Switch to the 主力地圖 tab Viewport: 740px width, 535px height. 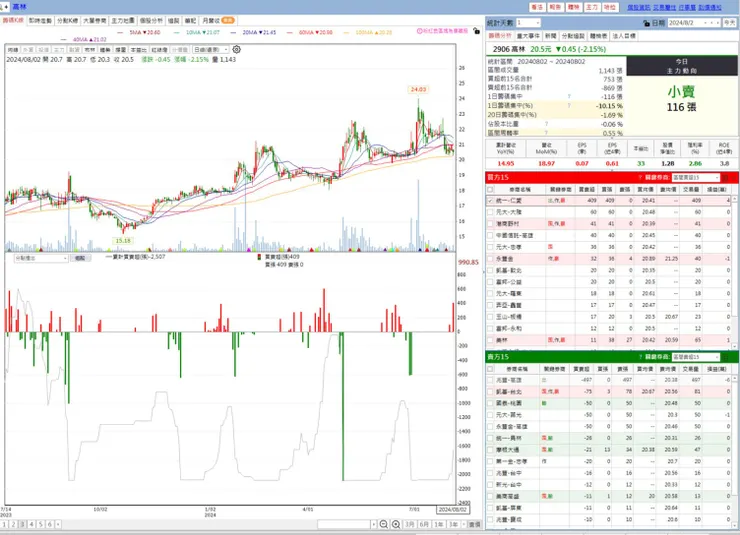pyautogui.click(x=123, y=21)
